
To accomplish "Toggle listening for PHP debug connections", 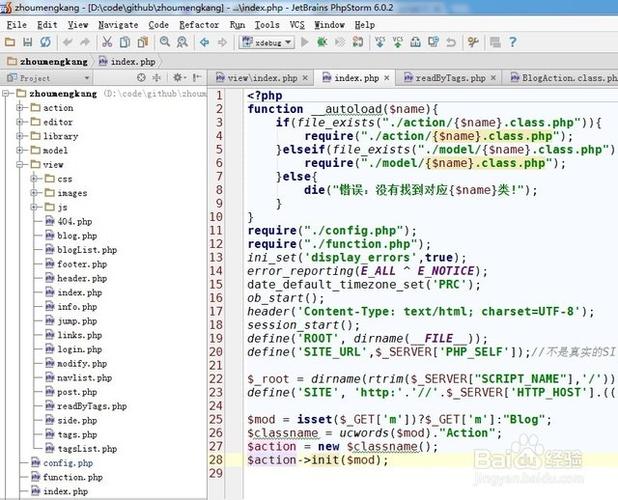I will point(358,42).
